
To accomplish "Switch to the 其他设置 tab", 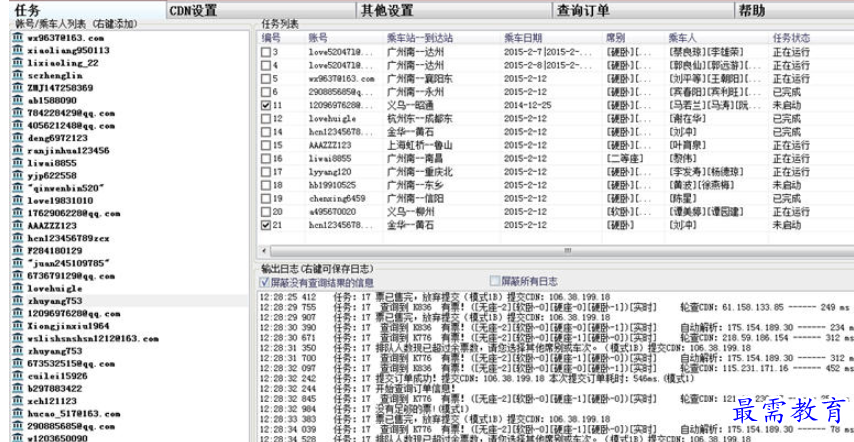I will [387, 11].
